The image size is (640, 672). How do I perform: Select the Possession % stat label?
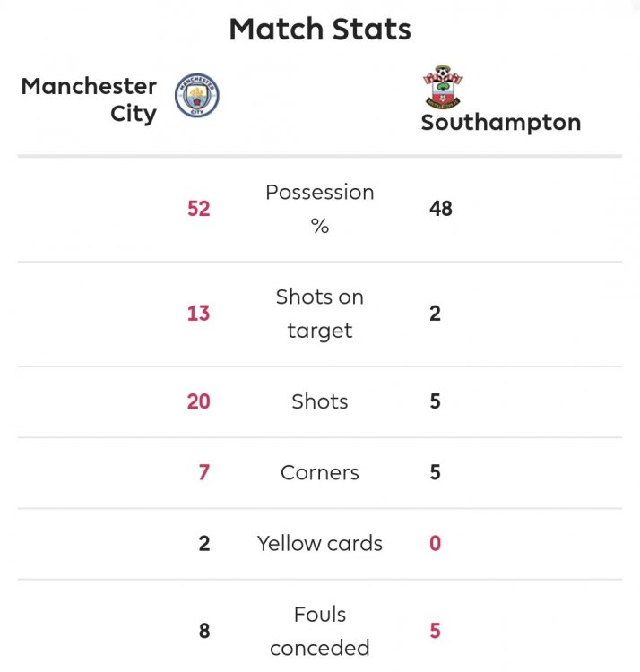(320, 209)
